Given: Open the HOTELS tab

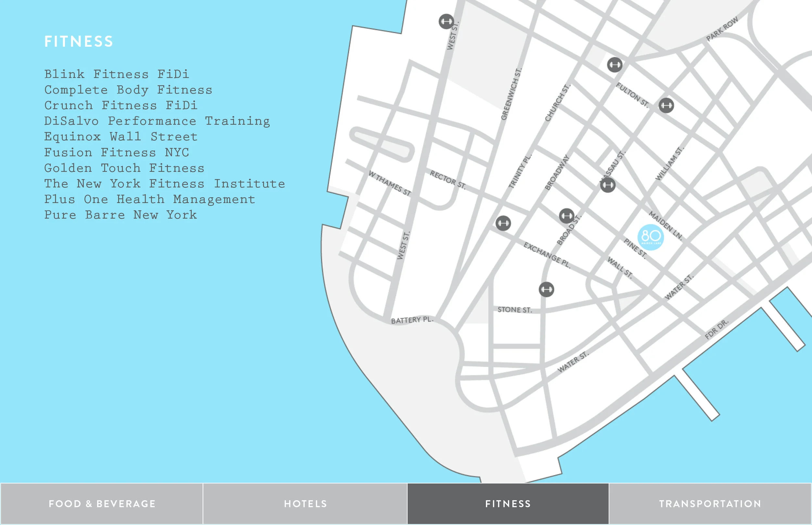Looking at the screenshot, I should (305, 504).
